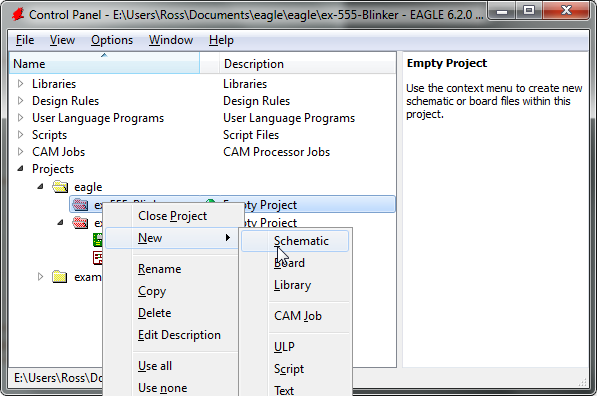Create a new Script
The image size is (597, 396).
(295, 369)
